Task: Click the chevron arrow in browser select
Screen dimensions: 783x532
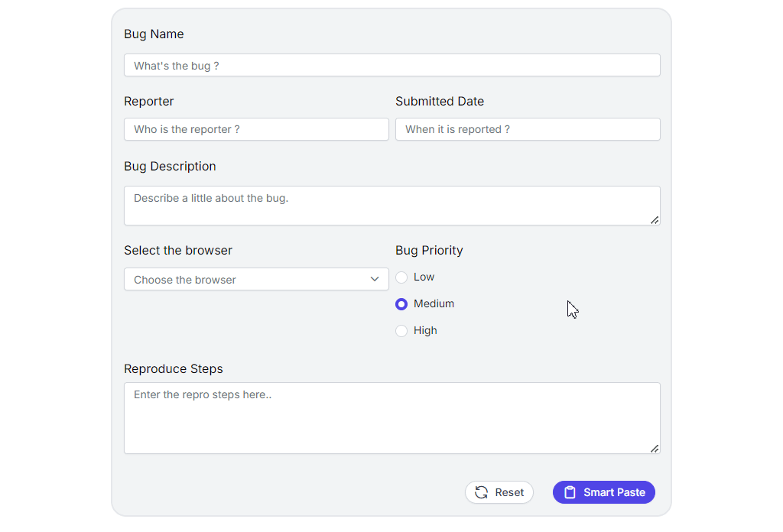Action: (x=375, y=279)
